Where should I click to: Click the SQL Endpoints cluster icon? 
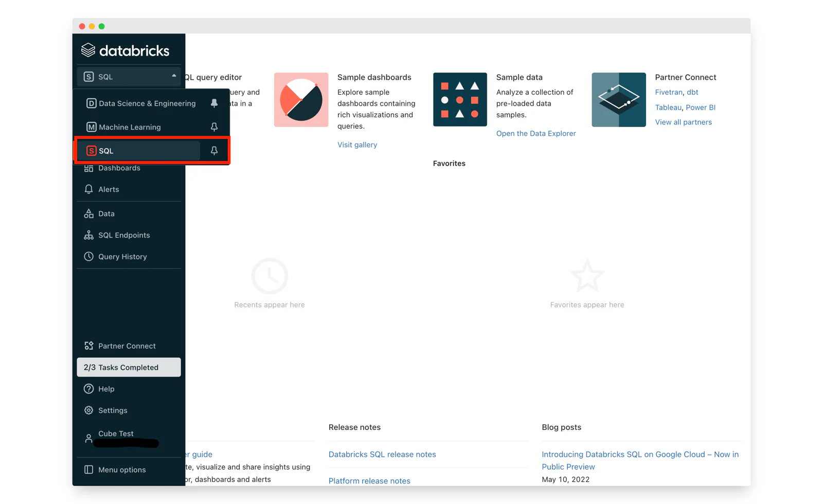click(x=88, y=235)
